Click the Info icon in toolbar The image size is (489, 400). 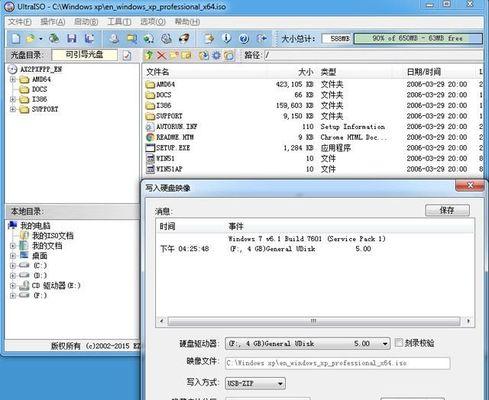coord(226,38)
